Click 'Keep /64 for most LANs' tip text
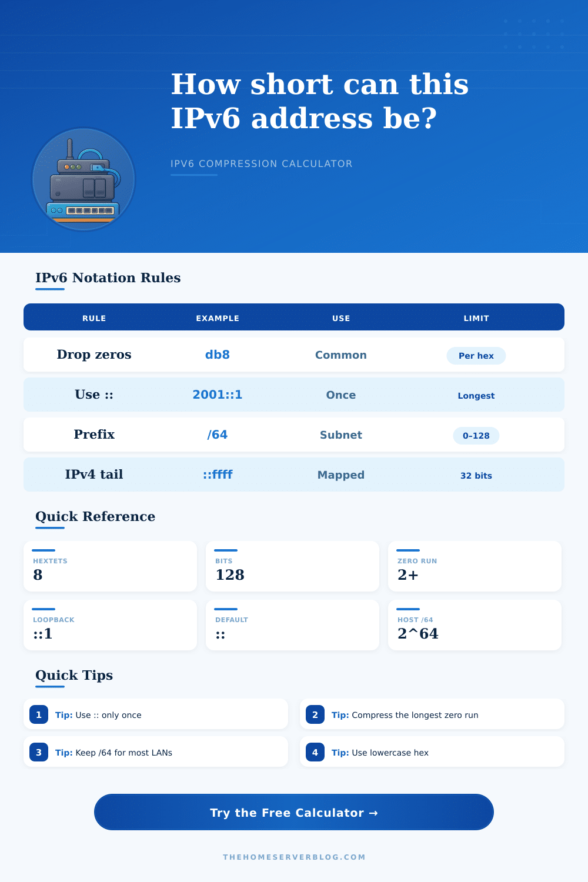The width and height of the screenshot is (588, 882). coord(124,753)
